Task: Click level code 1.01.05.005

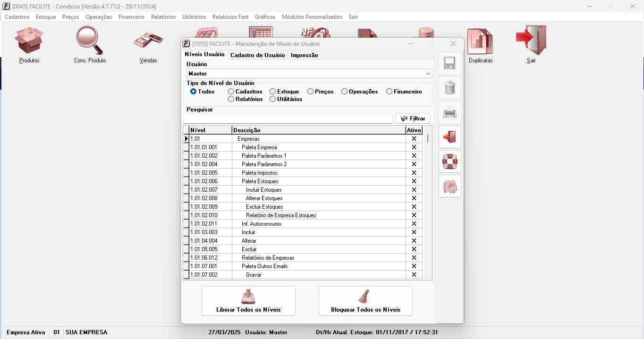Action: [x=204, y=249]
